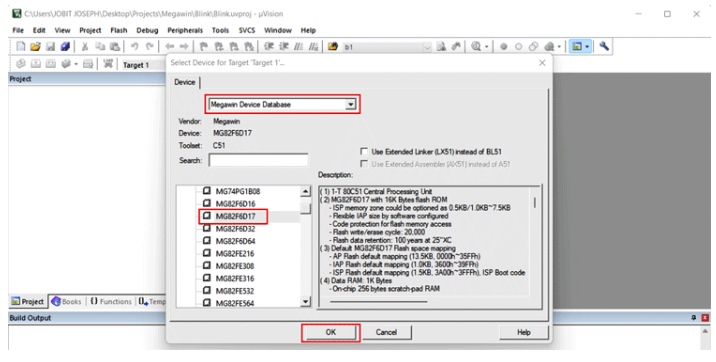
Task: Open the Peripherals menu
Action: (185, 30)
